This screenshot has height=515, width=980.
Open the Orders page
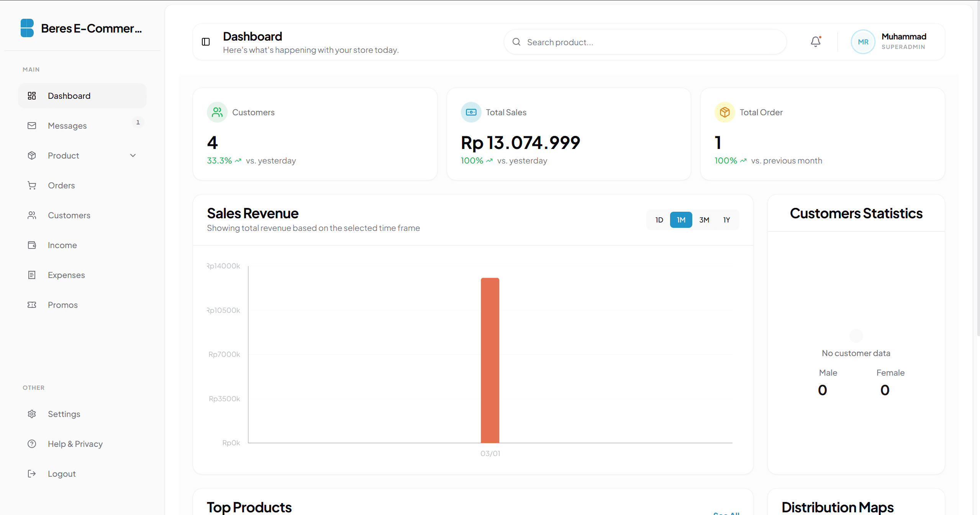click(x=82, y=185)
